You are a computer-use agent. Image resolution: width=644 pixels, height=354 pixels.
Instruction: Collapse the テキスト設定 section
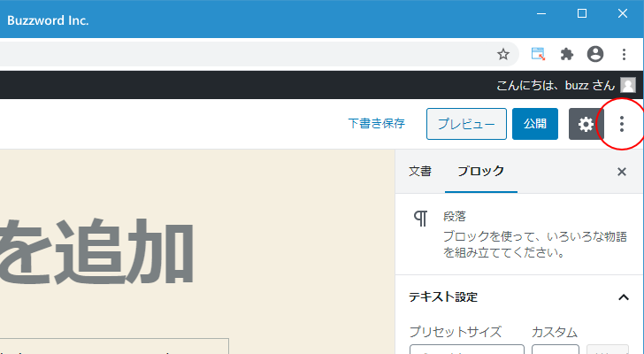tap(624, 297)
